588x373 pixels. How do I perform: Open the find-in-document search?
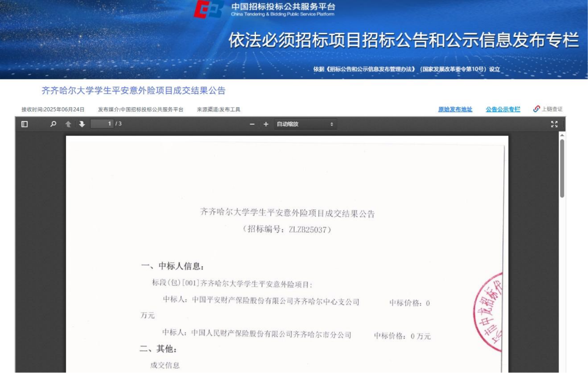(53, 124)
